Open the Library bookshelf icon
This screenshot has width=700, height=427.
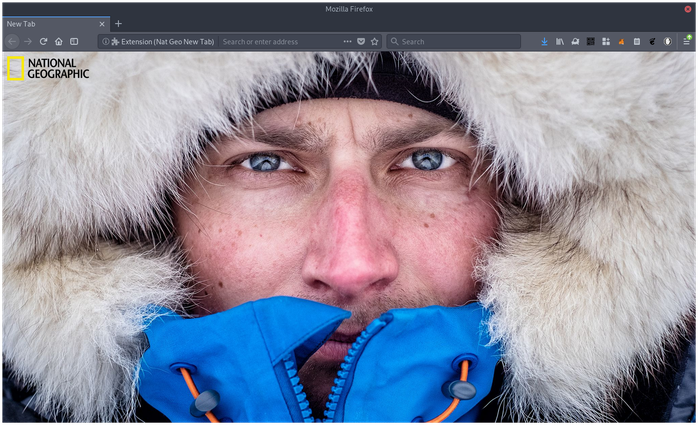[560, 42]
